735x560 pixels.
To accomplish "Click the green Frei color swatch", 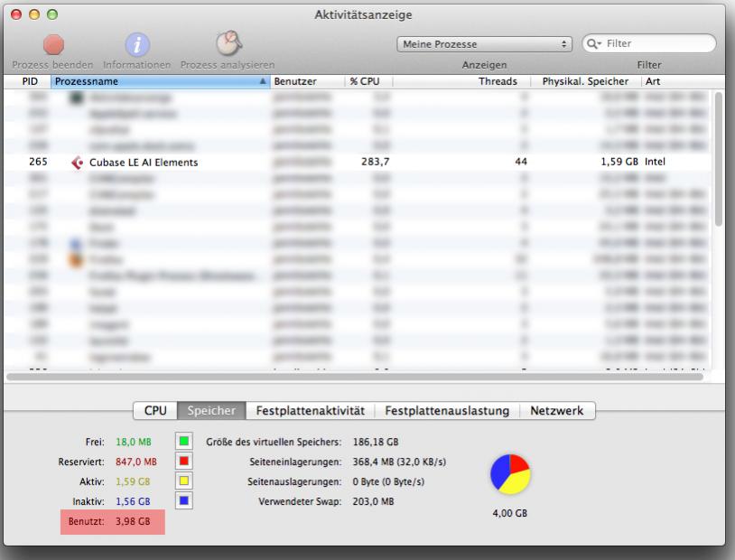I will (x=184, y=442).
